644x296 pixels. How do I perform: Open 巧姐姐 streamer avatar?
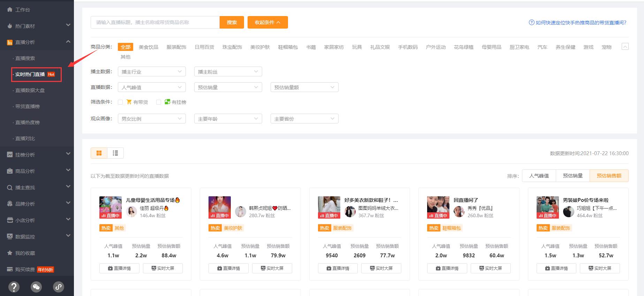[569, 212]
